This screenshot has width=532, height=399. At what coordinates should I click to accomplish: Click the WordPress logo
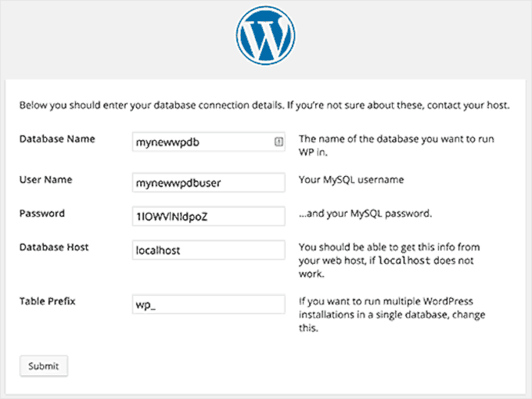click(x=266, y=35)
